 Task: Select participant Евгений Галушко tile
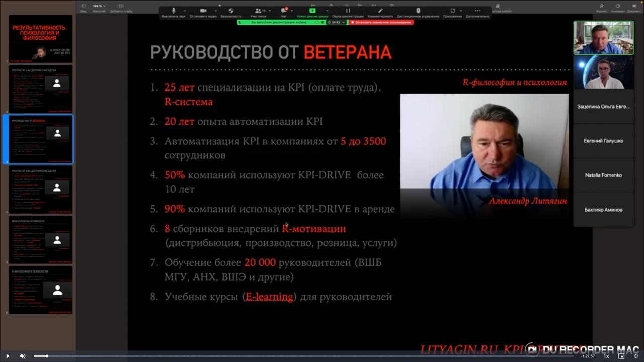(x=603, y=141)
